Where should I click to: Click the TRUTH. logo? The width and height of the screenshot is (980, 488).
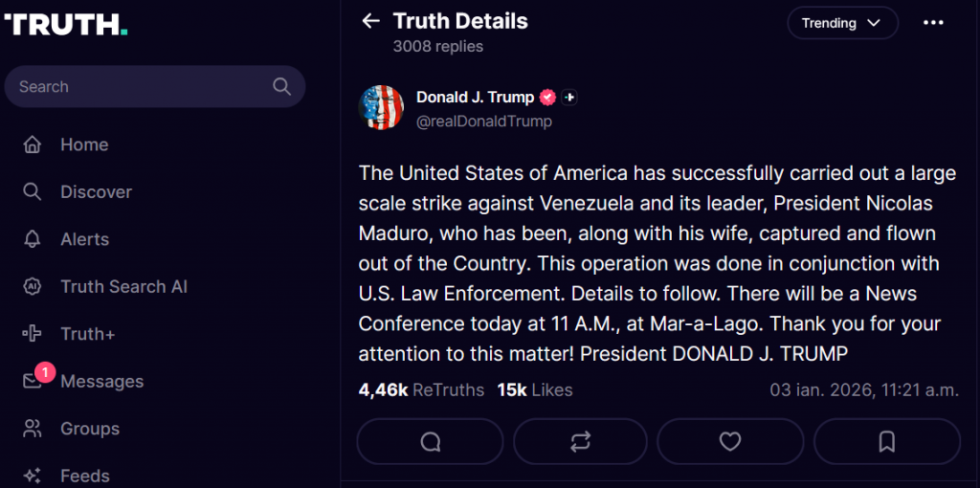pos(66,25)
